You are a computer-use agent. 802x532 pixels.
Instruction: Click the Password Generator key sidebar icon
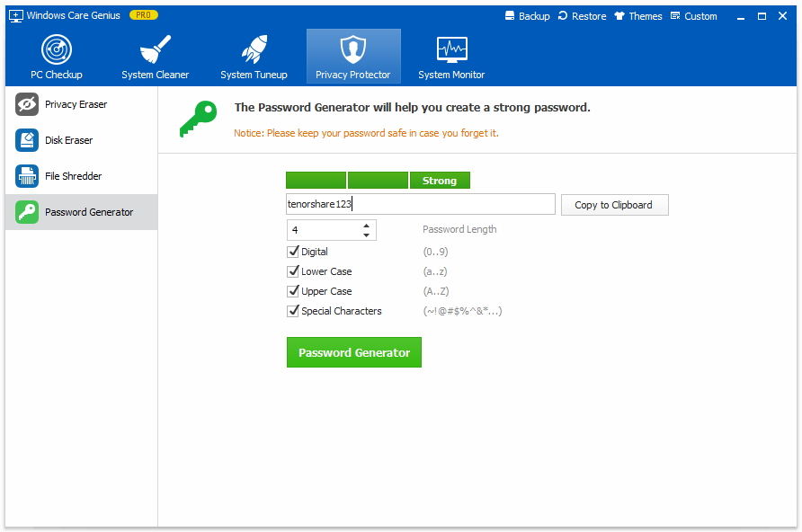point(27,211)
